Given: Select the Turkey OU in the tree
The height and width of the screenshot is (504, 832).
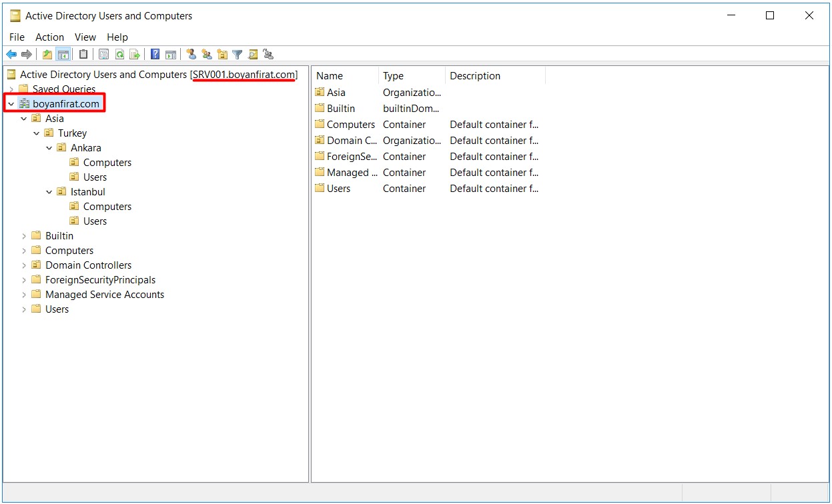Looking at the screenshot, I should pyautogui.click(x=72, y=133).
